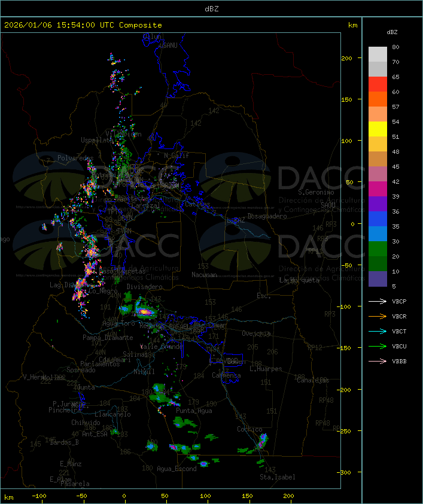Viewport: 423px width, 504px height.
Task: Pick the light gray 70–80 dBZ swatch
Action: click(378, 54)
